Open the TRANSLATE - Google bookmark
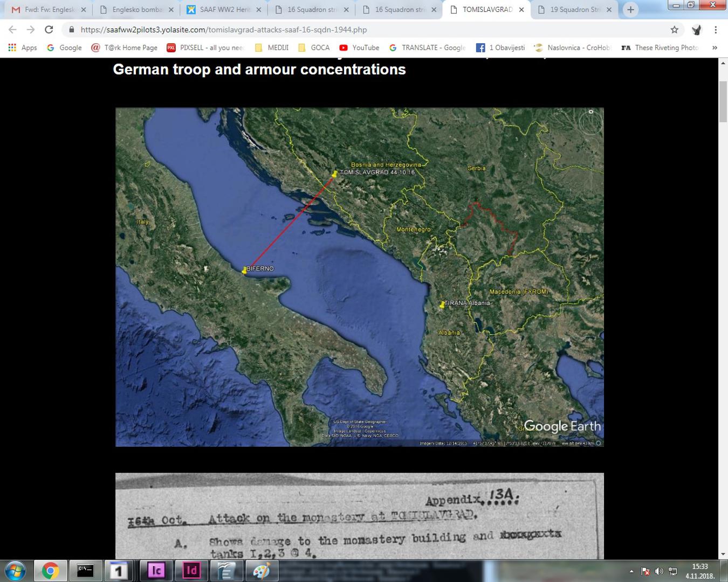728x582 pixels. pyautogui.click(x=427, y=47)
